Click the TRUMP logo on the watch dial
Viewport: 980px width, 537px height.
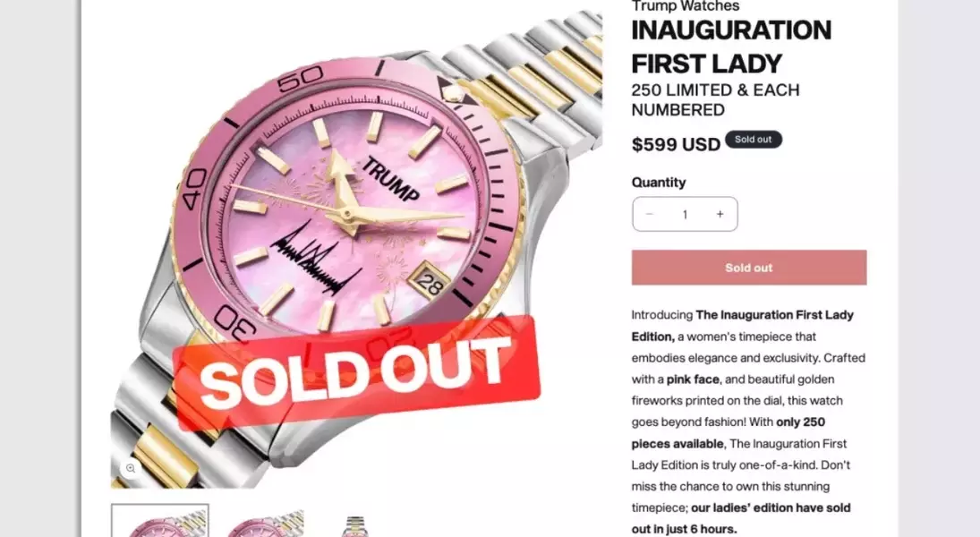pos(390,179)
